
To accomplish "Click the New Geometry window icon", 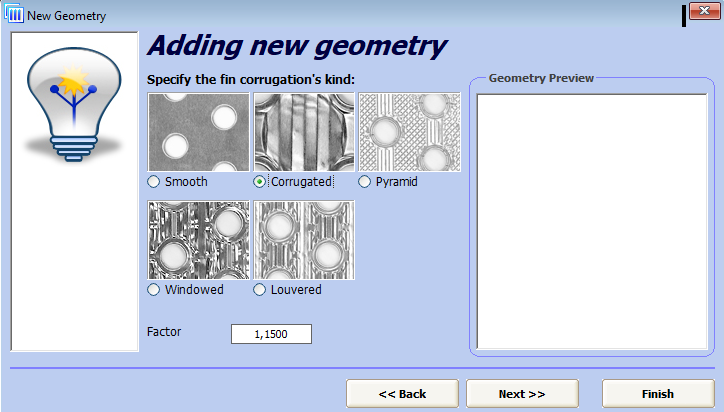I will coord(14,14).
